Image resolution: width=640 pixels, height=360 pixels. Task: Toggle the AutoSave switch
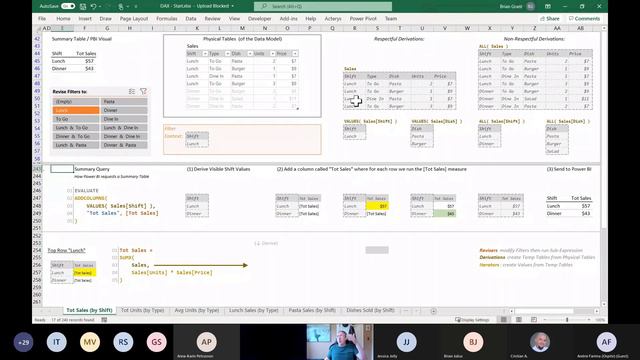click(x=68, y=6)
